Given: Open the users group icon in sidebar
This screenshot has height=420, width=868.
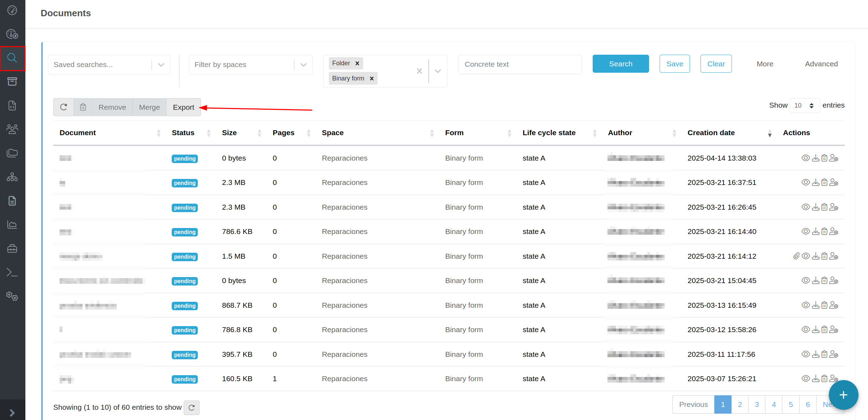Looking at the screenshot, I should [x=12, y=129].
